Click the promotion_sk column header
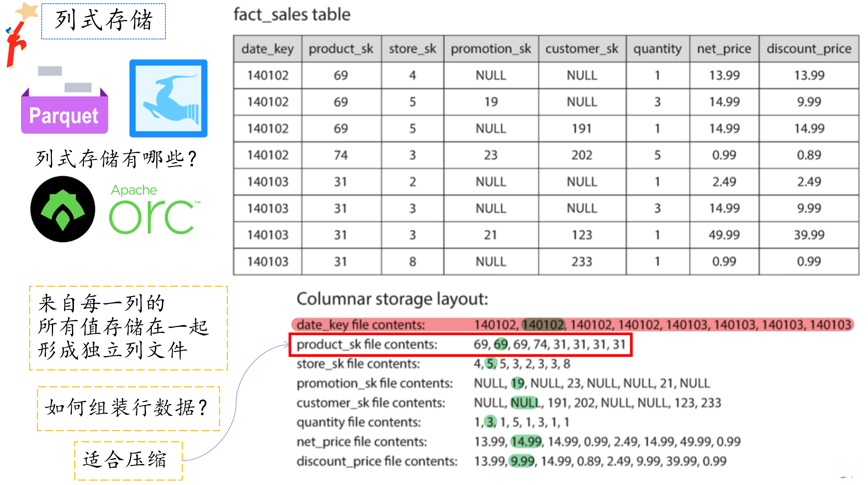 click(x=491, y=49)
